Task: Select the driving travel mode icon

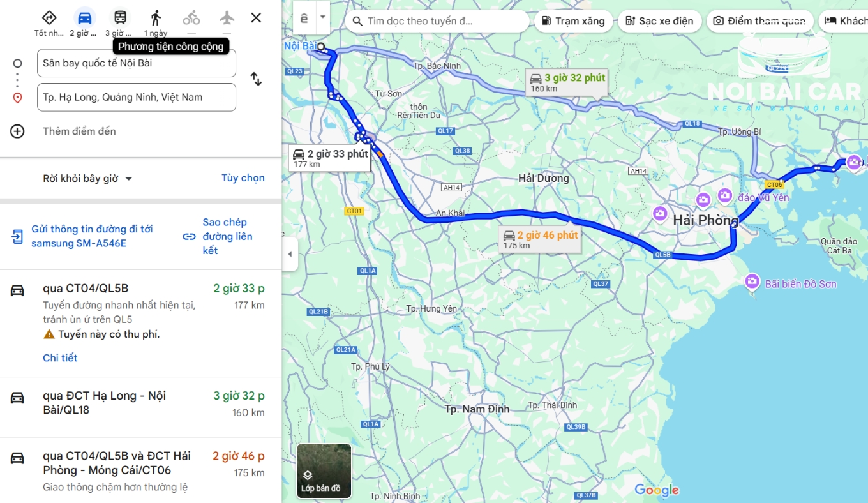Action: pos(84,18)
